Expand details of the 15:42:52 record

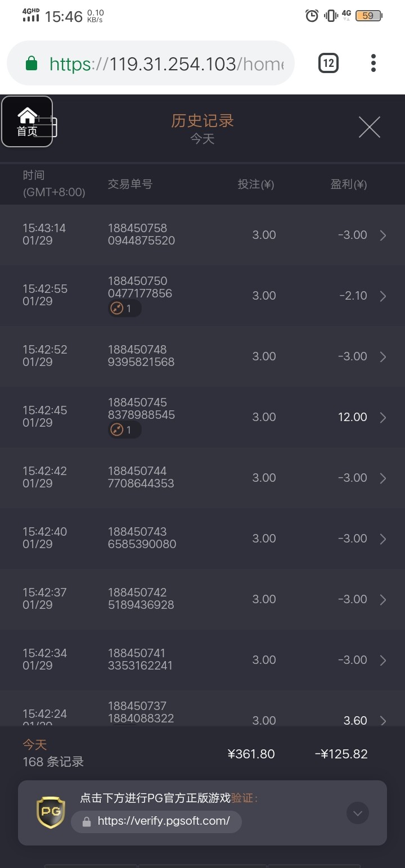pyautogui.click(x=383, y=357)
